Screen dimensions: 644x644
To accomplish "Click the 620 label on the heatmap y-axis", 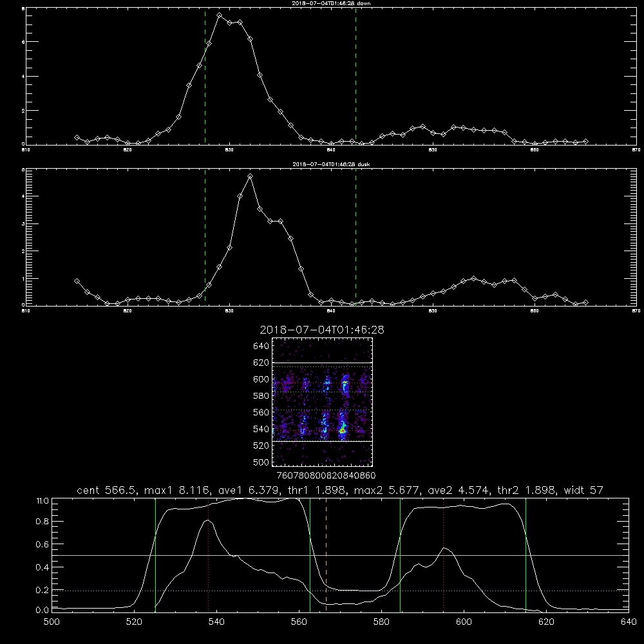I will click(261, 363).
